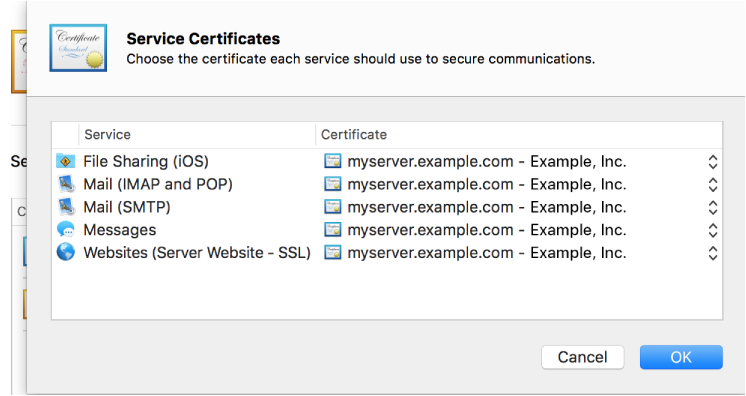The image size is (746, 396).
Task: Click the large Certificate Standard icon in header
Action: [78, 48]
